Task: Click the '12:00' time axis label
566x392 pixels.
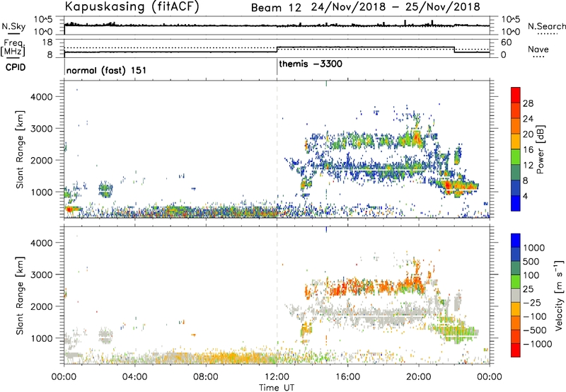Action: pyautogui.click(x=277, y=377)
